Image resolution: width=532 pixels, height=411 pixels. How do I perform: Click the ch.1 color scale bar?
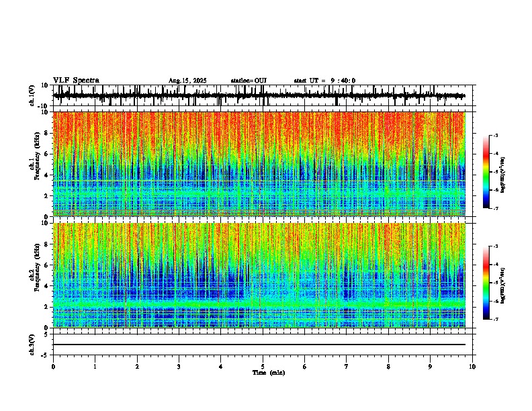point(486,172)
